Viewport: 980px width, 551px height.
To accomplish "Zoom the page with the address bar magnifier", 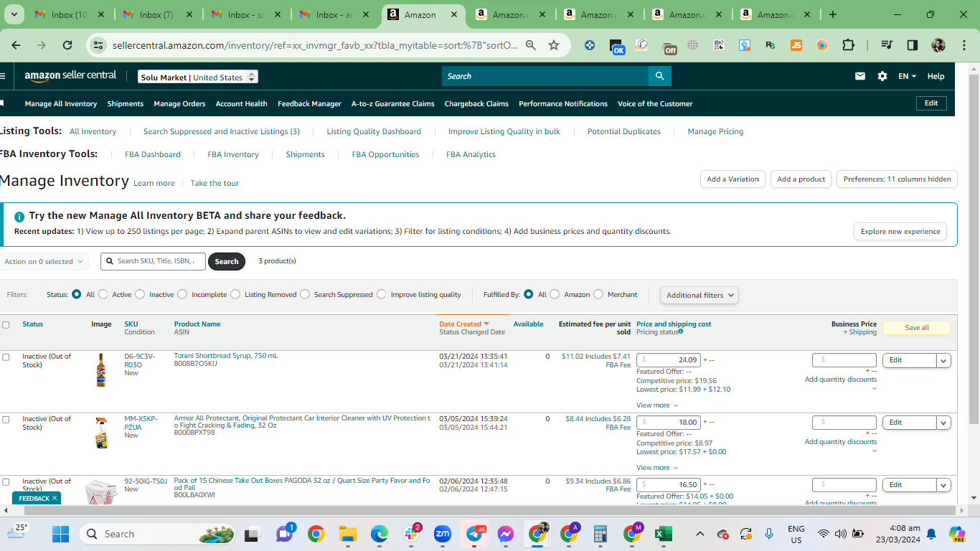I will click(x=531, y=45).
